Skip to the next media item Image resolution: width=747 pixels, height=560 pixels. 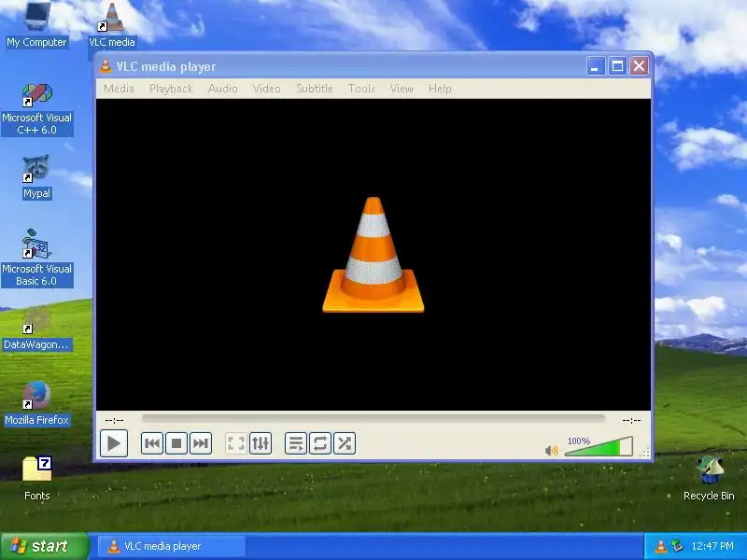click(201, 443)
